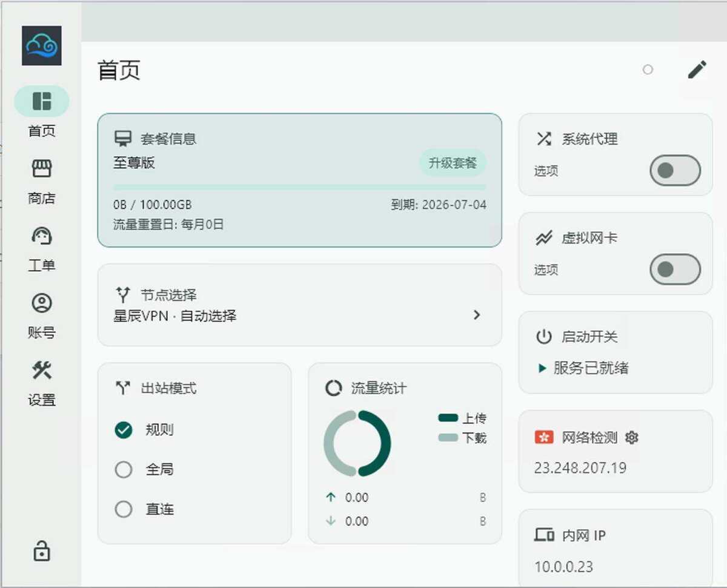
Task: Click the traffic usage progress bar
Action: tap(300, 188)
